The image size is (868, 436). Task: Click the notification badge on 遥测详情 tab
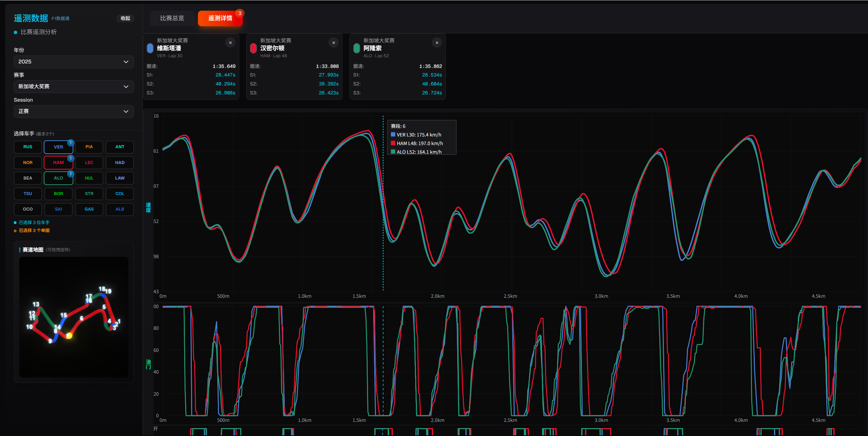click(x=240, y=13)
